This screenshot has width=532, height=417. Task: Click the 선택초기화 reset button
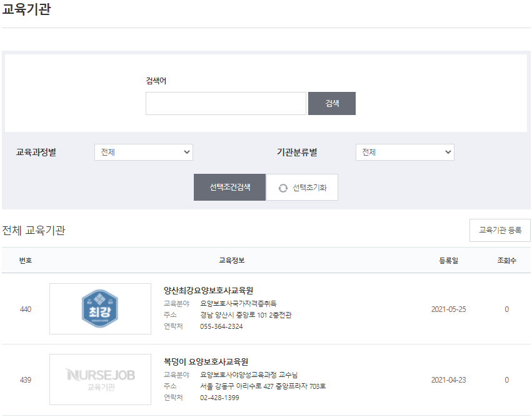tap(303, 188)
